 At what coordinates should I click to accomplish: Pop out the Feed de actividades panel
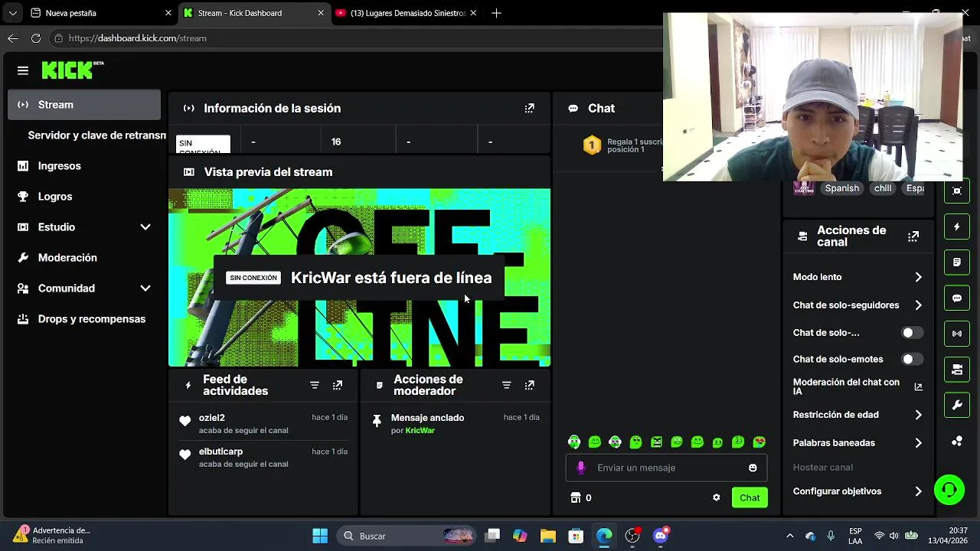(338, 385)
